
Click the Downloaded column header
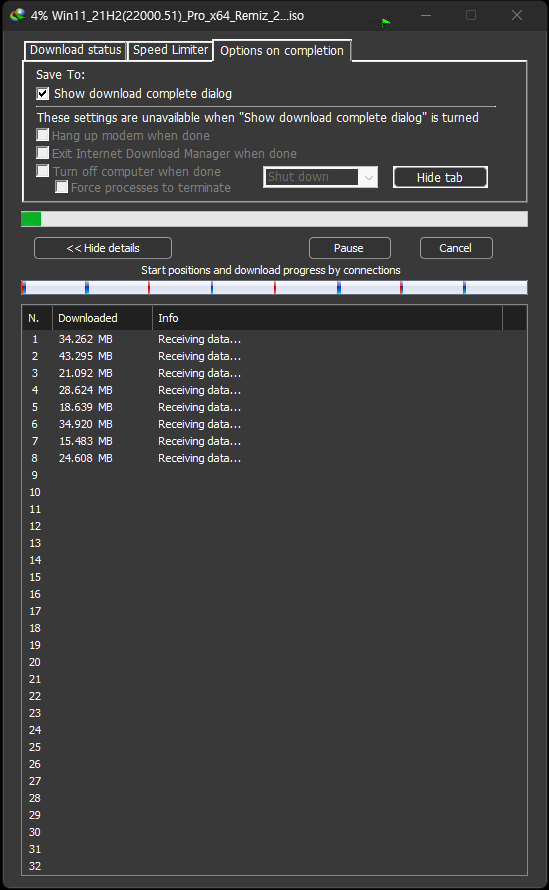point(102,318)
